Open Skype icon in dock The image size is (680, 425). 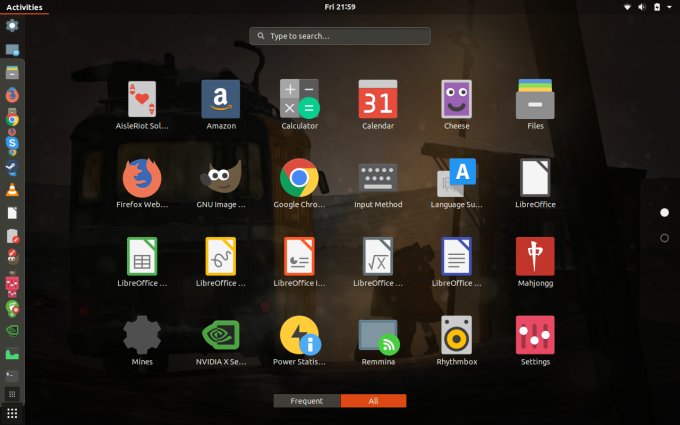tap(12, 143)
